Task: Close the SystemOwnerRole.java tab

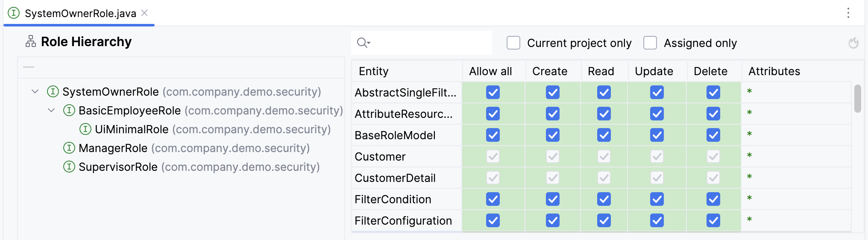Action: (x=145, y=13)
